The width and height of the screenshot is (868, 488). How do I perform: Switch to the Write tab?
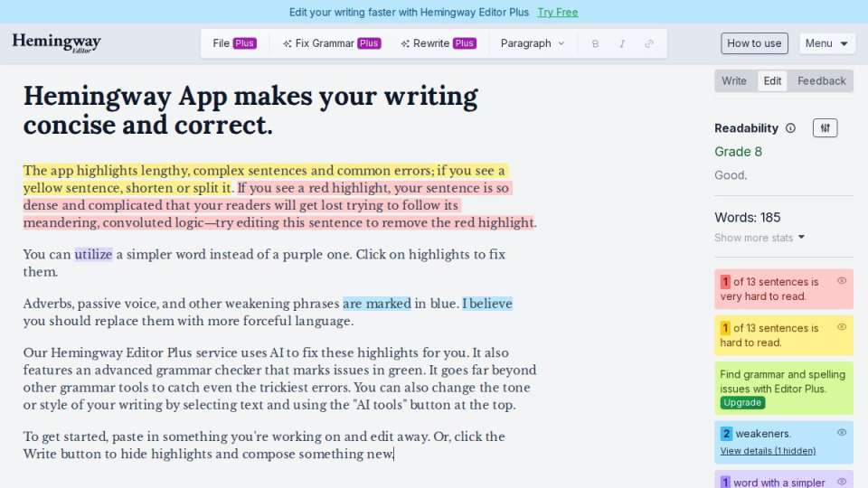734,80
